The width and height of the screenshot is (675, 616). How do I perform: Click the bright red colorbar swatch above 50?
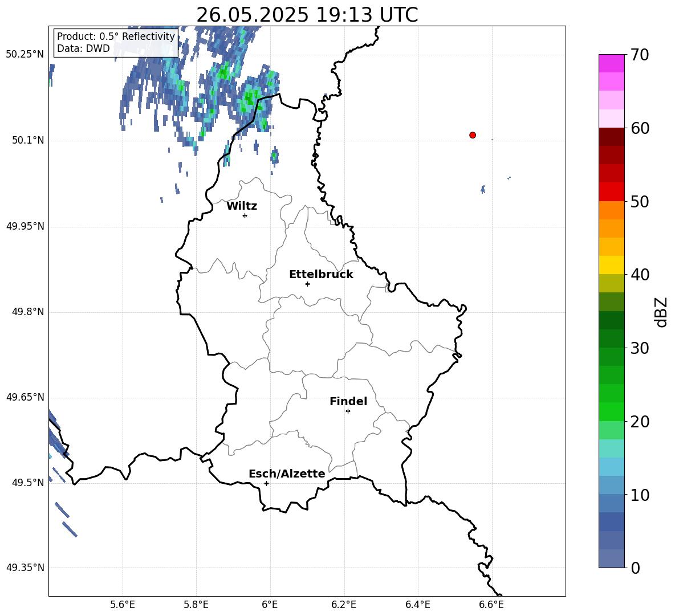point(612,192)
